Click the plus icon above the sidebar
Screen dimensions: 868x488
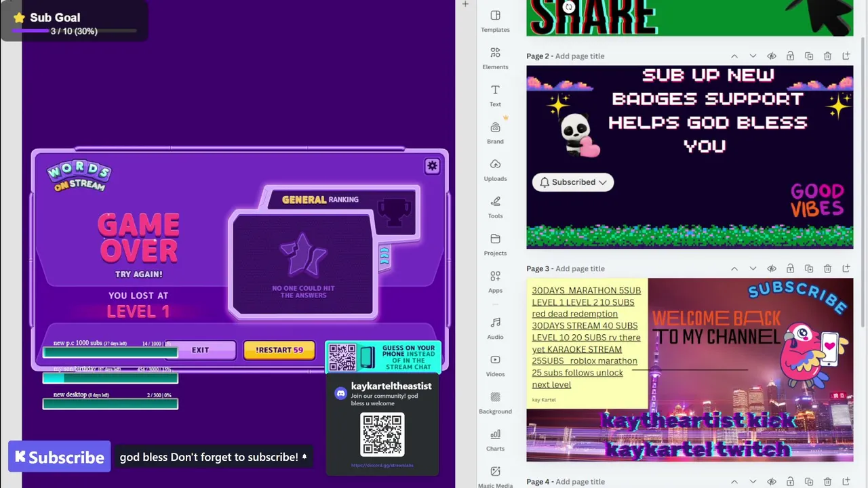coord(465,4)
